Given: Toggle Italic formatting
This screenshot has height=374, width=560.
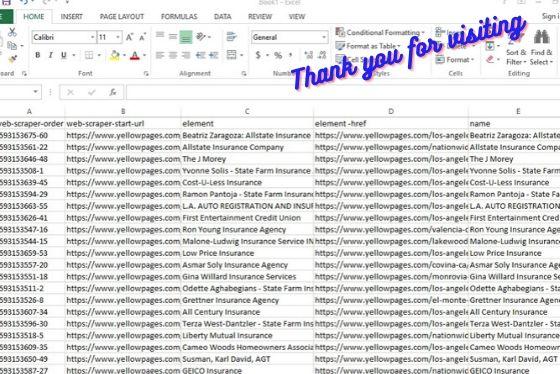Looking at the screenshot, I should pos(50,55).
